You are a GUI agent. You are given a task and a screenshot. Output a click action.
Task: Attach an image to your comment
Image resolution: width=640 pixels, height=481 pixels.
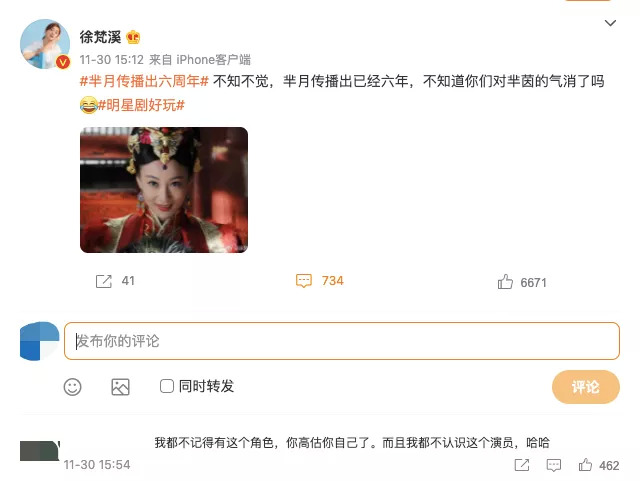(x=120, y=386)
